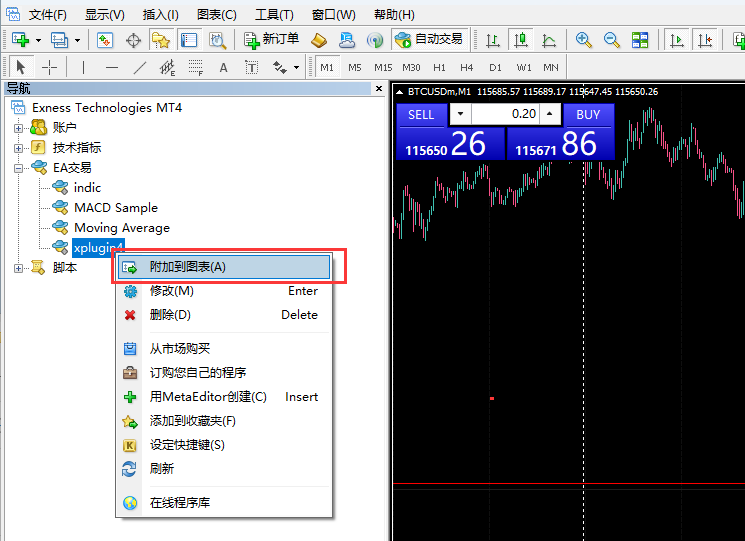745x541 pixels.
Task: Zoom out on the chart
Action: pos(611,40)
